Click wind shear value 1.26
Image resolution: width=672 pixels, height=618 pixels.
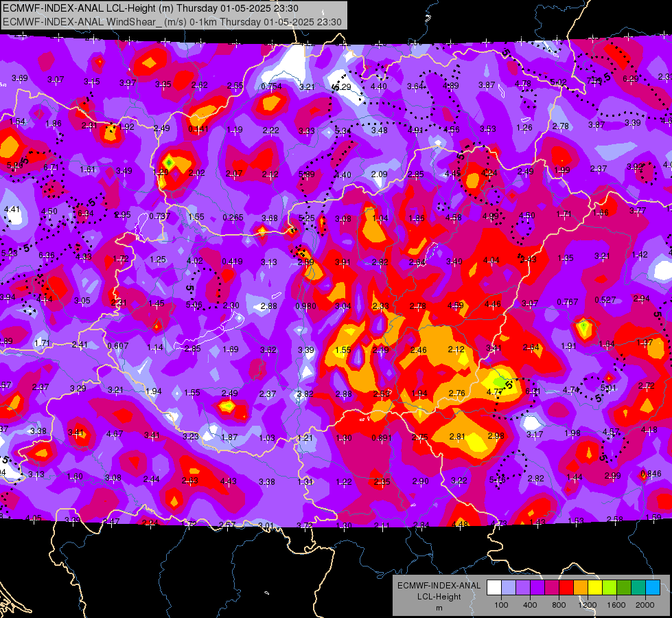(x=524, y=127)
